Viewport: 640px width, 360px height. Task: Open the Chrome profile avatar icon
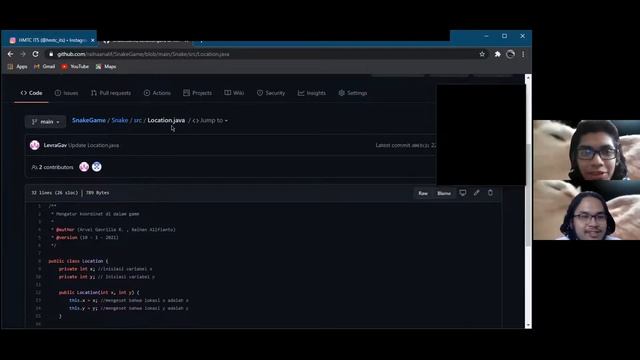(x=510, y=54)
